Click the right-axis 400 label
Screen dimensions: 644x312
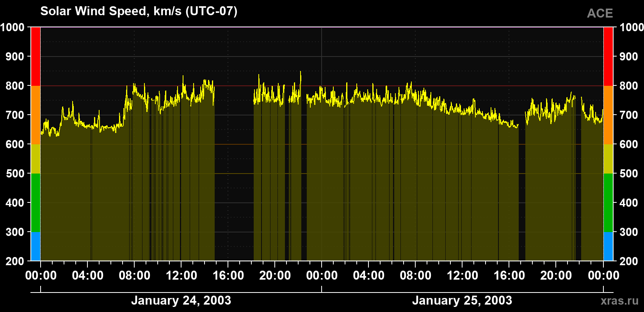(629, 203)
